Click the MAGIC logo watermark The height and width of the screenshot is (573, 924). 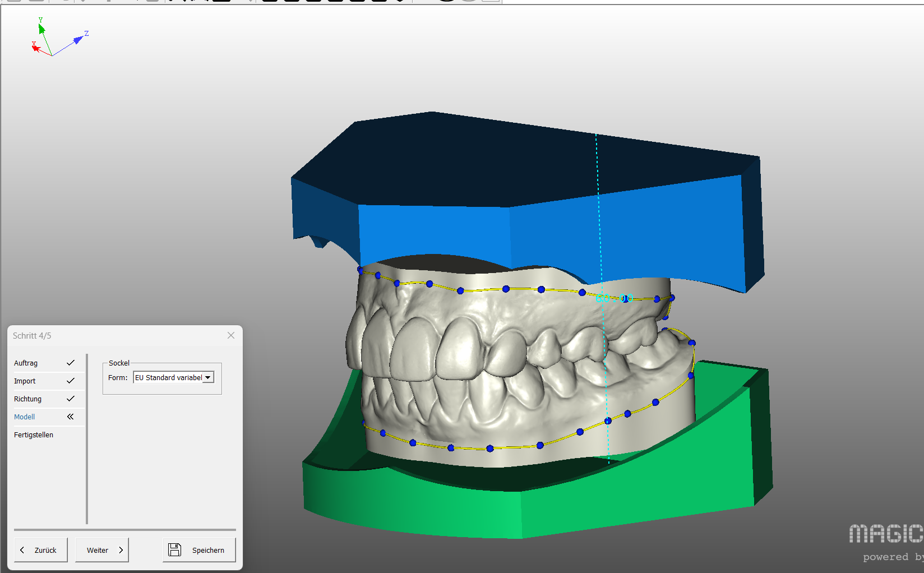pyautogui.click(x=885, y=534)
